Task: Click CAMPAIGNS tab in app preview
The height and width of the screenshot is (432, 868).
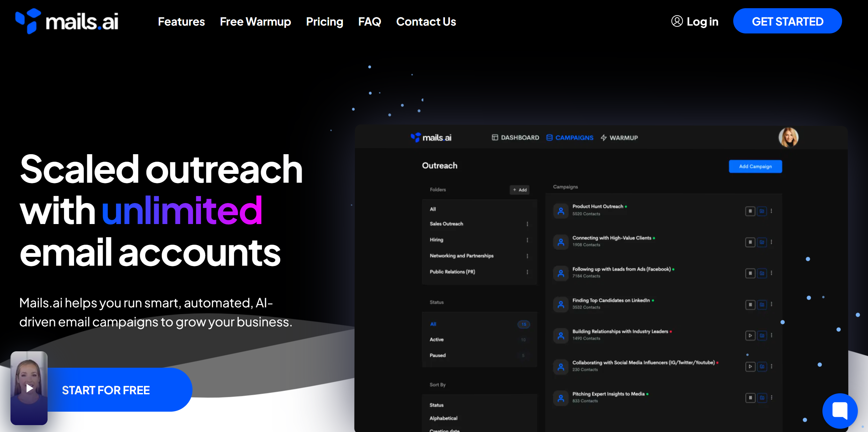Action: 570,137
